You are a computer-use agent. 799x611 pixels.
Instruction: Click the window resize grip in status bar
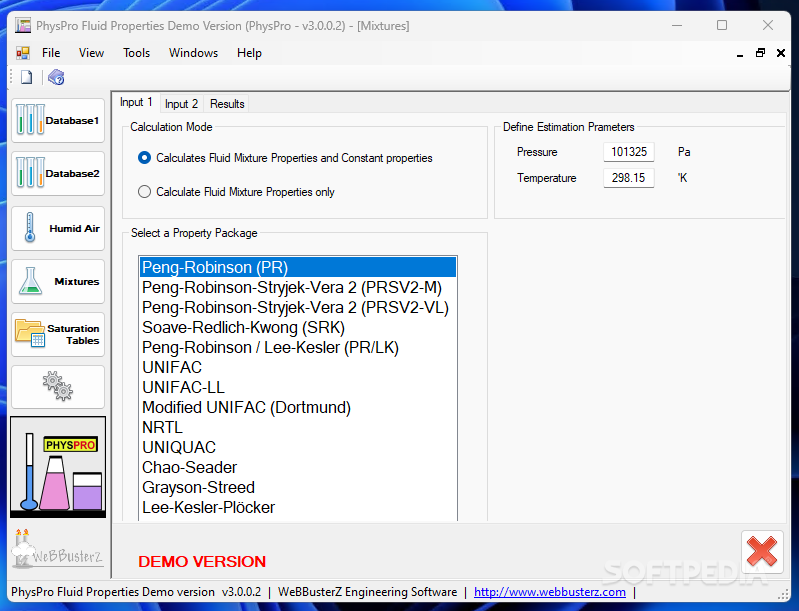pos(783,594)
